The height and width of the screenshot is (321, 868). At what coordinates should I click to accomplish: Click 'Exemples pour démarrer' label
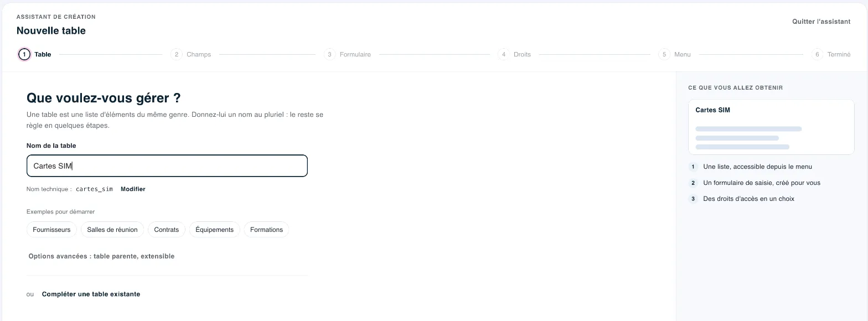pos(61,212)
